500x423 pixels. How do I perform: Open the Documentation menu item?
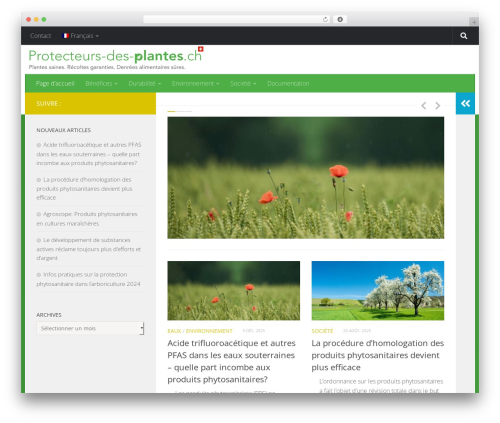click(288, 84)
